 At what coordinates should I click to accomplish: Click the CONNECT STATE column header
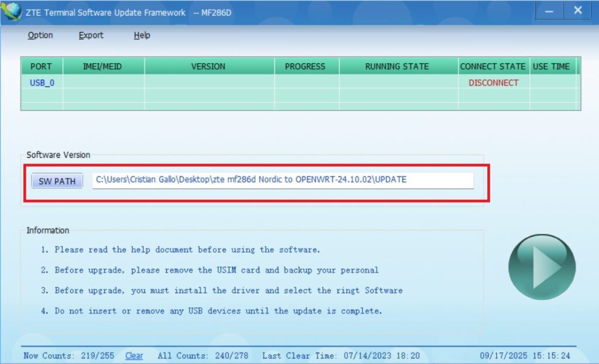click(493, 67)
